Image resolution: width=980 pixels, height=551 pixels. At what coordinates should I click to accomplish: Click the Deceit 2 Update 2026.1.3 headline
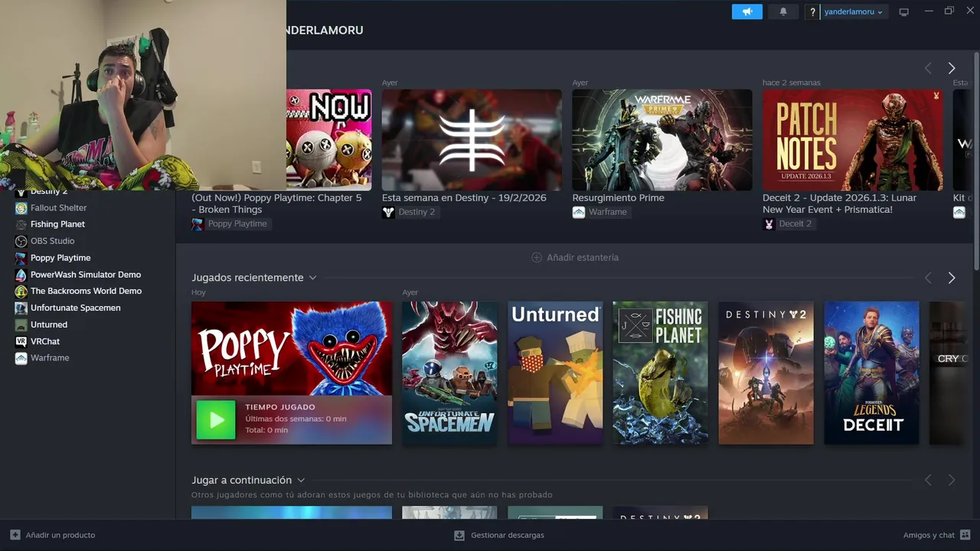(x=839, y=204)
